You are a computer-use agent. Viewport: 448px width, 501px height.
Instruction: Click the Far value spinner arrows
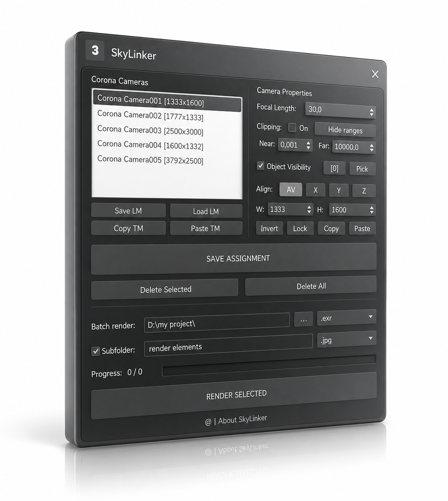(x=372, y=148)
